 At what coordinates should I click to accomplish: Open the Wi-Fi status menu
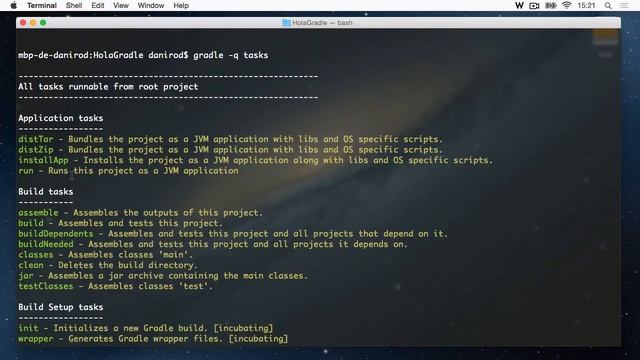click(x=567, y=5)
